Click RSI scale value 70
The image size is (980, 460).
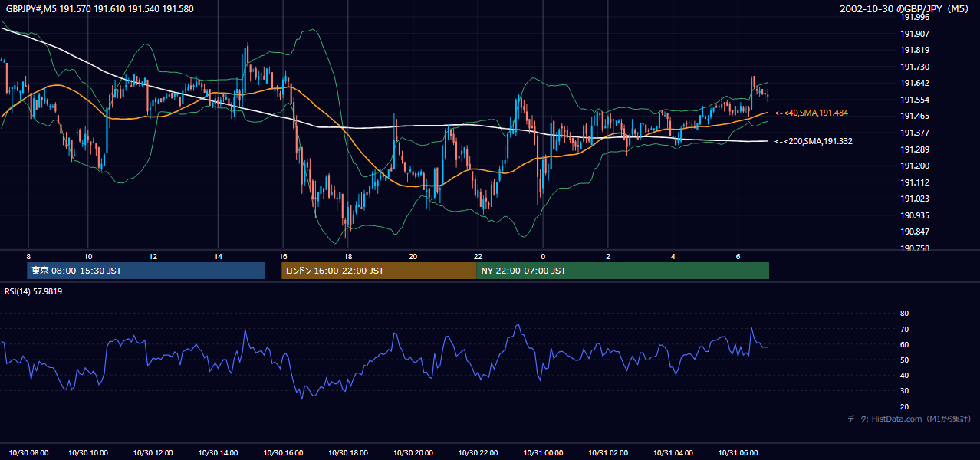[x=904, y=330]
